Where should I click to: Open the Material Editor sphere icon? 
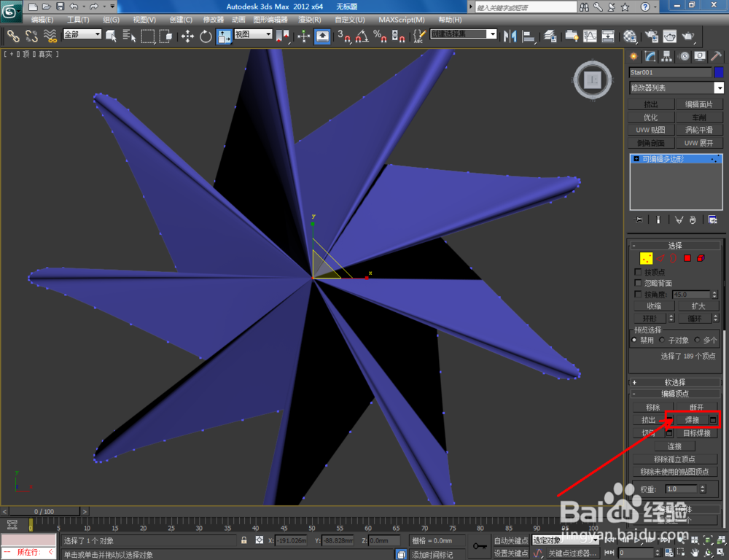point(630,36)
